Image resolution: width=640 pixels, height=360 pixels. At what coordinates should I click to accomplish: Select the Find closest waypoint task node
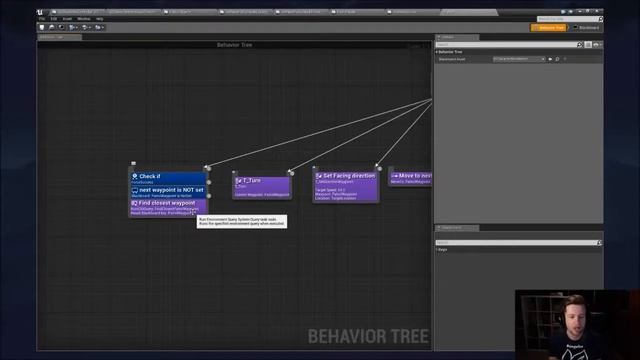point(168,208)
